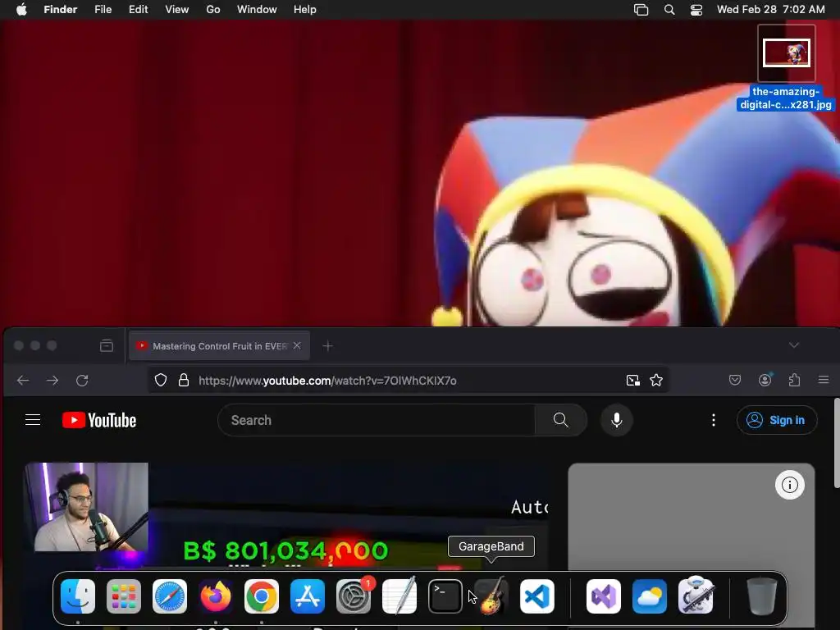Image resolution: width=840 pixels, height=630 pixels.
Task: Click the info icon on the ad panel
Action: (x=790, y=485)
